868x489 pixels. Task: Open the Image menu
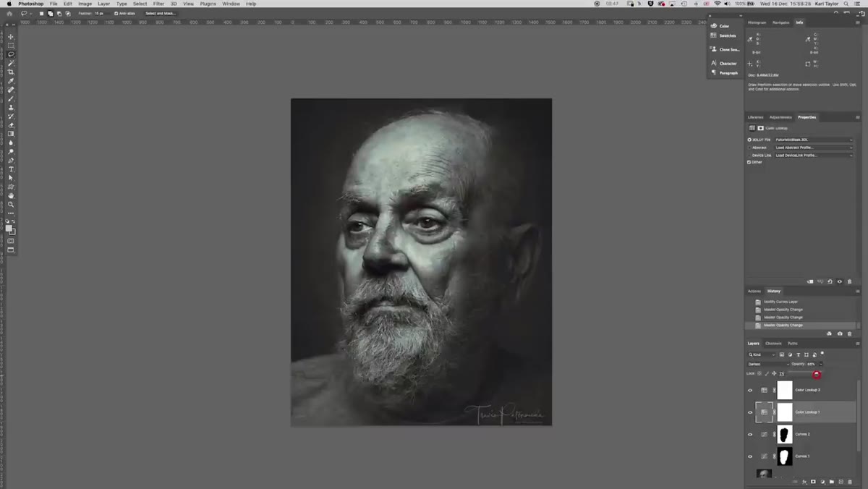pos(85,4)
